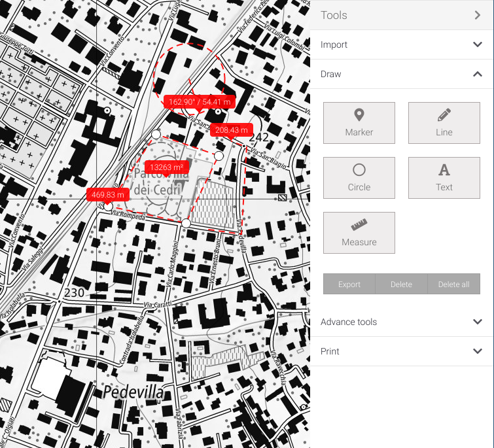
Task: Click the 208.43 m measurement label
Action: point(231,130)
